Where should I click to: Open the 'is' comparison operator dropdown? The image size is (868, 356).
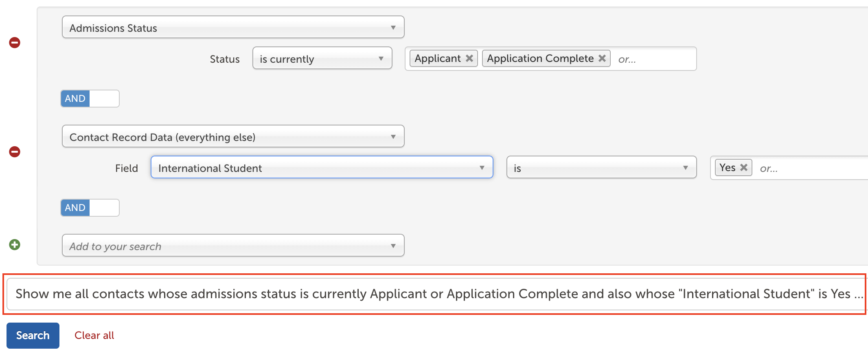point(601,167)
